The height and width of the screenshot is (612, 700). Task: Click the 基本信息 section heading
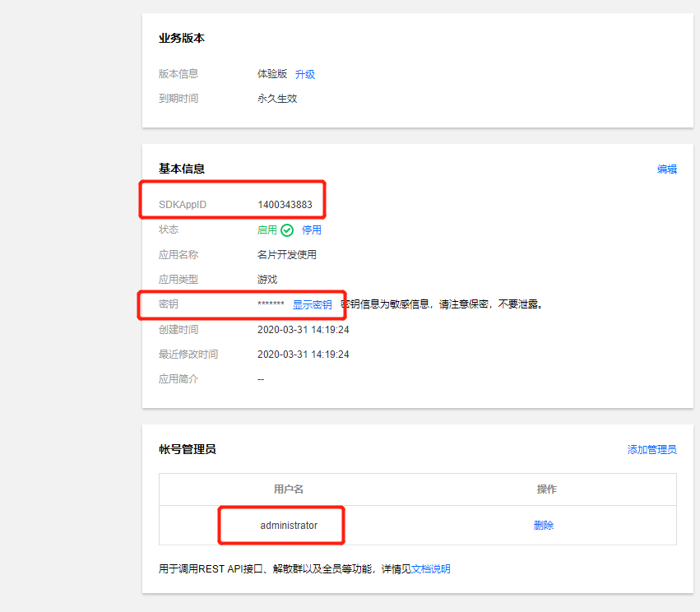[x=182, y=169]
